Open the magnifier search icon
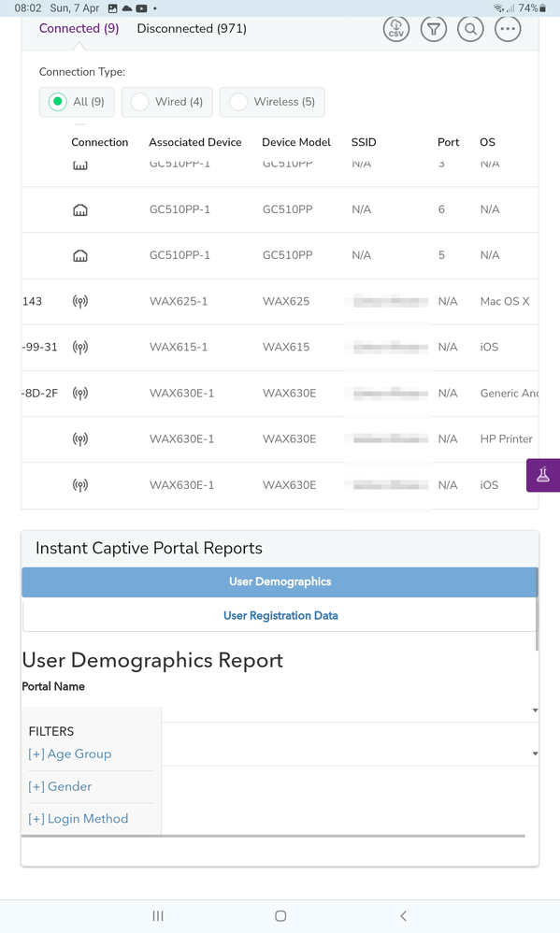Image resolution: width=560 pixels, height=933 pixels. (x=470, y=29)
